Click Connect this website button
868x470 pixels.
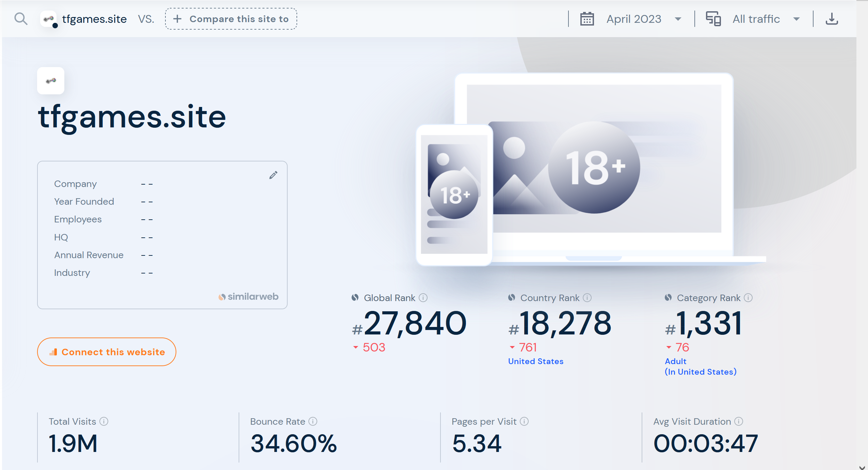pyautogui.click(x=107, y=352)
